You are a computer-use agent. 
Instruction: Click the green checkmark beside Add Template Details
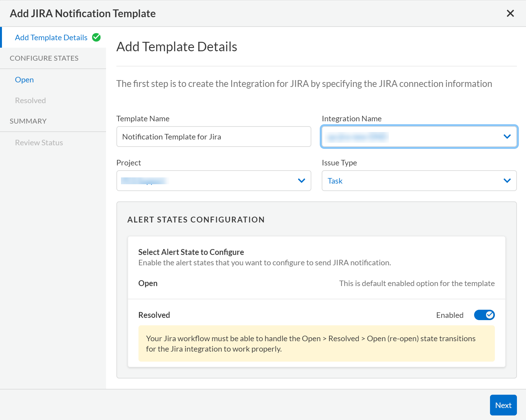[96, 37]
